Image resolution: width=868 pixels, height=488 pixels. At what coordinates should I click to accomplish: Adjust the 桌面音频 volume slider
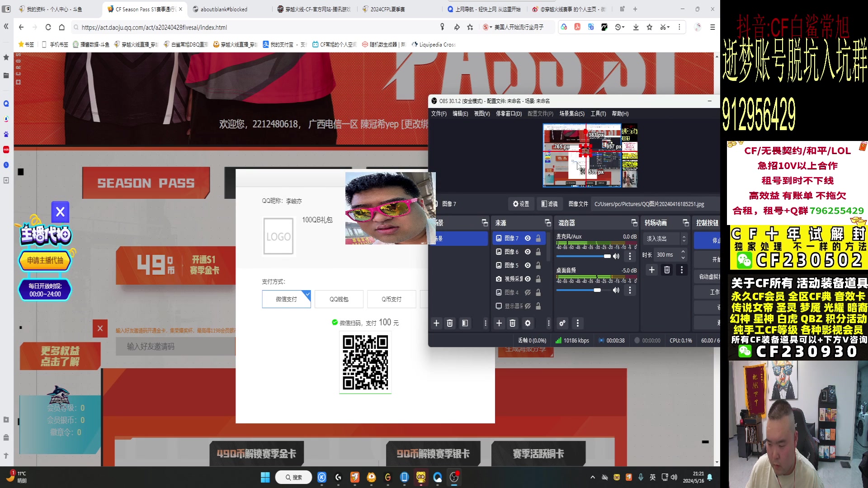tap(597, 290)
